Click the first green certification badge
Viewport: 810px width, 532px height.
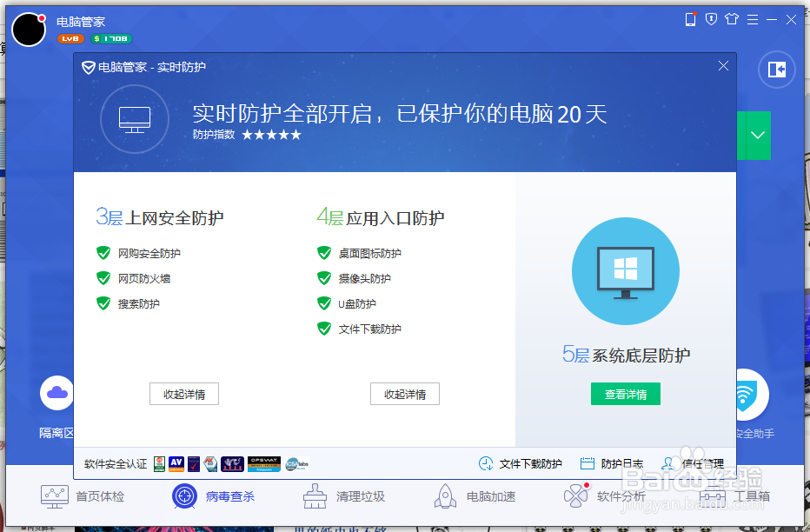(x=160, y=464)
